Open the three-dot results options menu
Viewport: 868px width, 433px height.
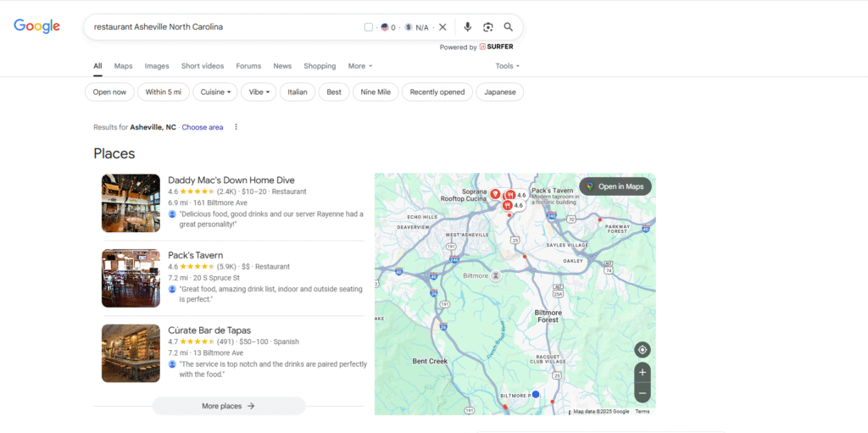tap(236, 127)
